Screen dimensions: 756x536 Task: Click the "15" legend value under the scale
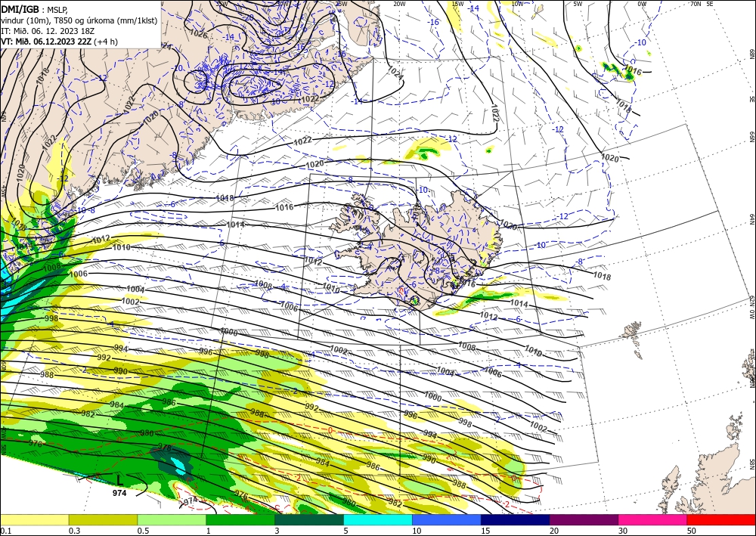point(485,531)
